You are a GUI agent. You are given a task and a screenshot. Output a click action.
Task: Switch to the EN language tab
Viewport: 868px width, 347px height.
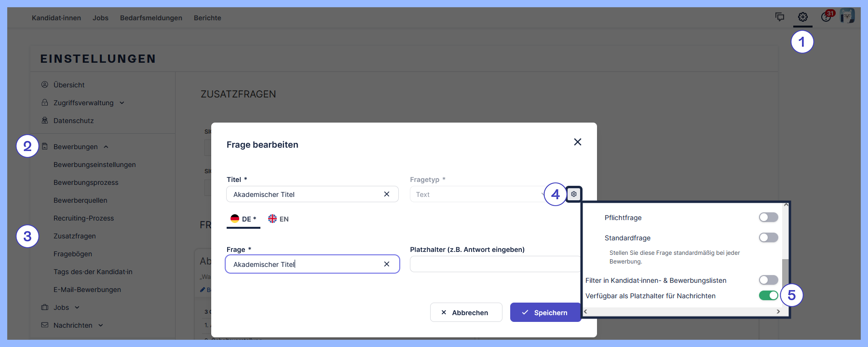pyautogui.click(x=279, y=219)
